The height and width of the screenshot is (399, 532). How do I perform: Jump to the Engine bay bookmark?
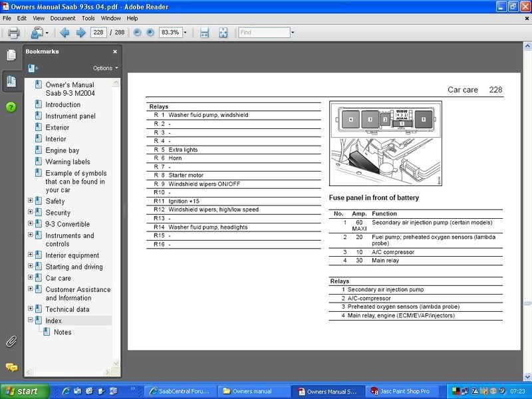62,150
